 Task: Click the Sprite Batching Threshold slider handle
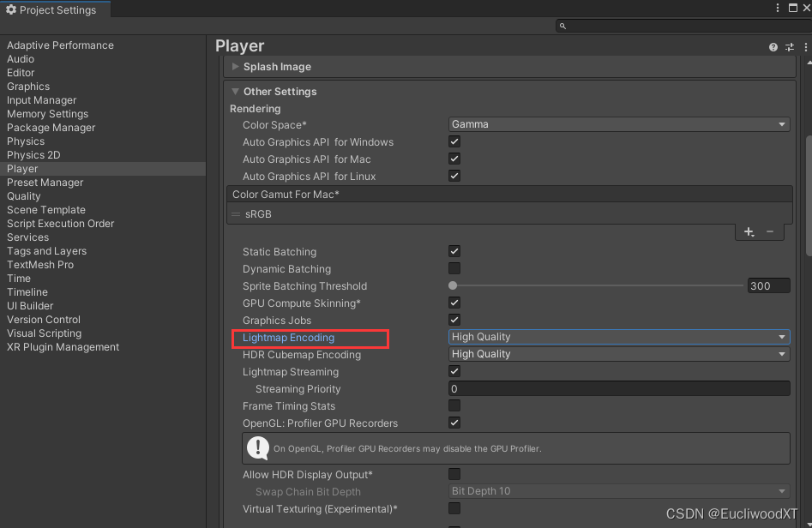pyautogui.click(x=453, y=285)
